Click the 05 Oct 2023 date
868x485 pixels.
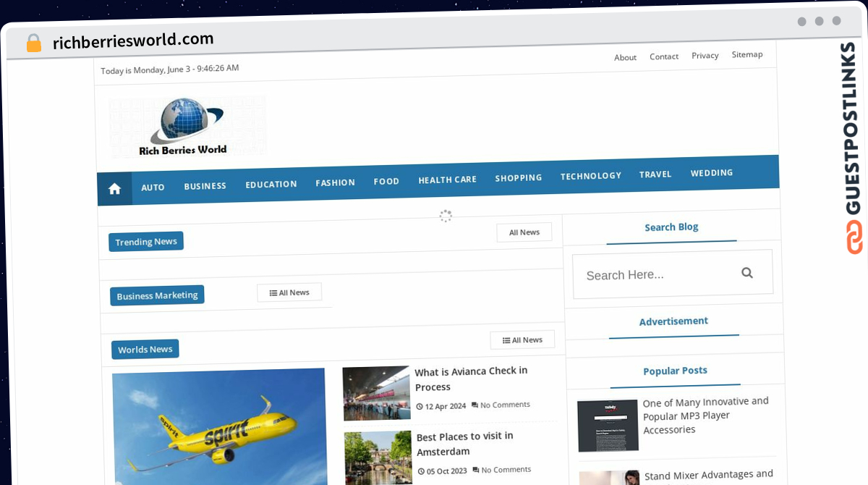tap(443, 471)
